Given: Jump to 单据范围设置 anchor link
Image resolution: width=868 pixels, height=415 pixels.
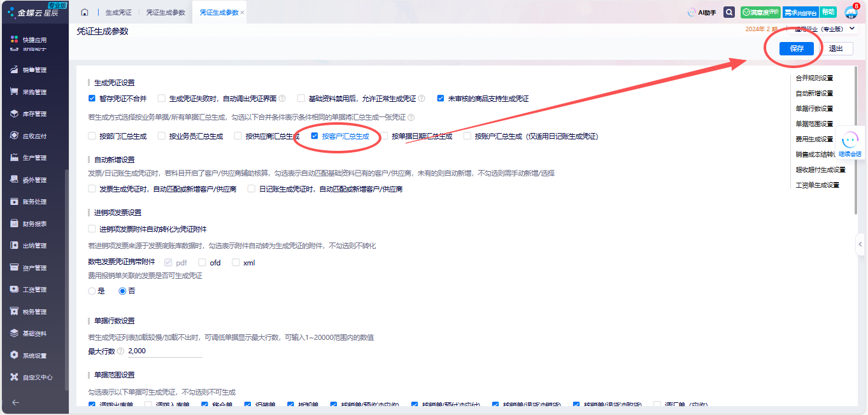Looking at the screenshot, I should point(814,124).
